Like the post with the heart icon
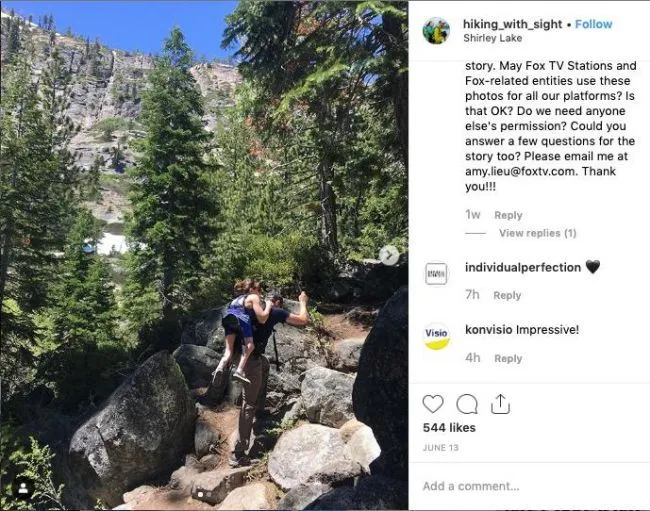Viewport: 650px width, 511px height. [433, 404]
